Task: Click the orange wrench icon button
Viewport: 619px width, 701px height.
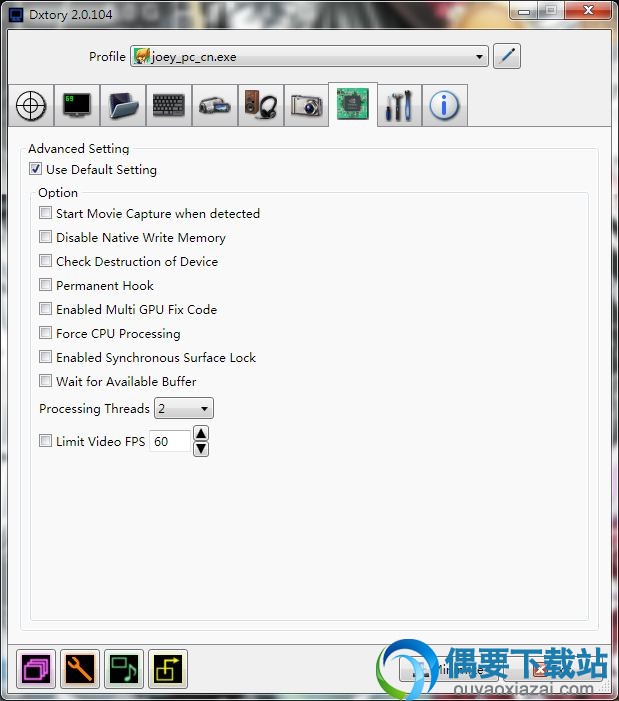Action: coord(80,669)
